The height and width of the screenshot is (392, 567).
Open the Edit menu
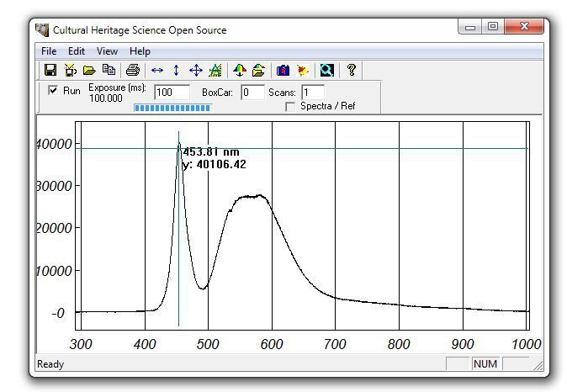(77, 51)
